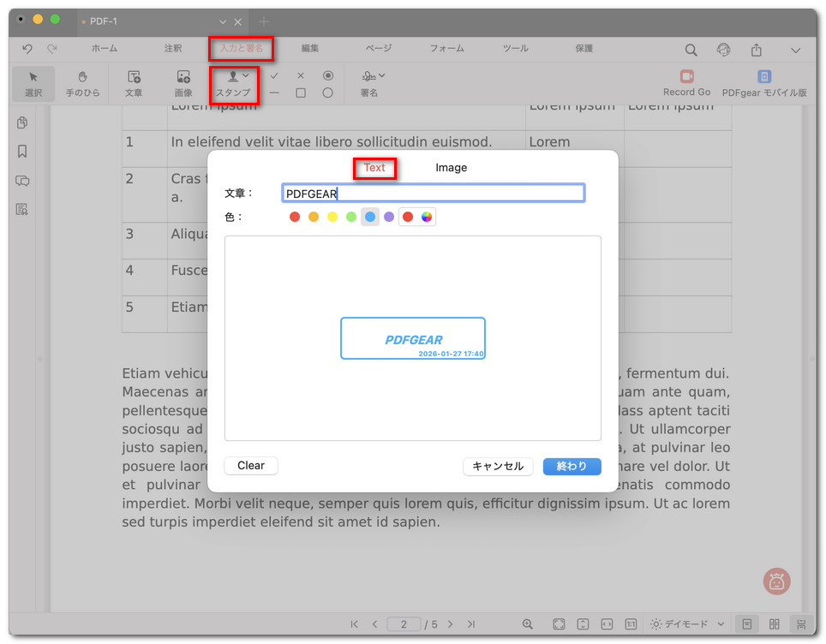The image size is (826, 644).
Task: Open the tab list chevron beside PDF-1
Action: (x=223, y=21)
